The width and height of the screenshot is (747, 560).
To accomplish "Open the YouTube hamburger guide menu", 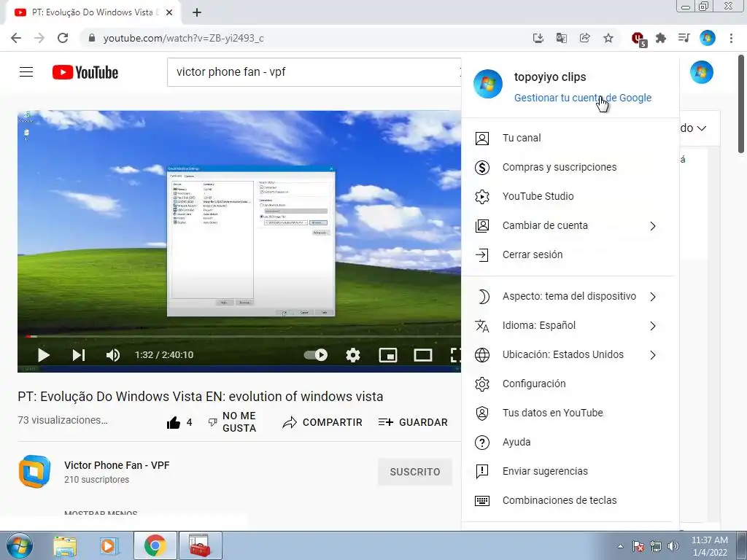I will click(26, 72).
